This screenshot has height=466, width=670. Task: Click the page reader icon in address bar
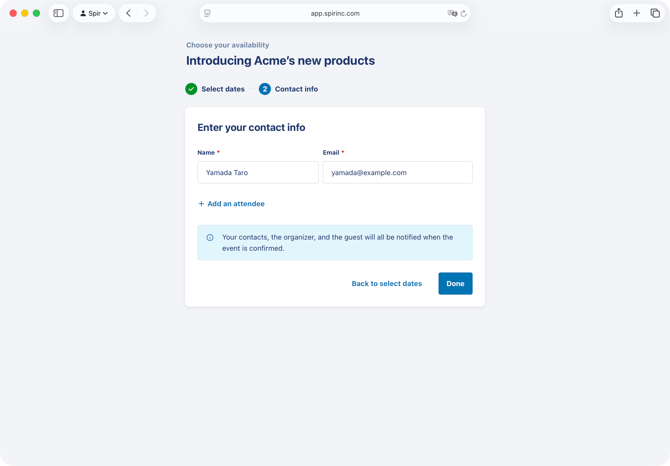click(207, 13)
